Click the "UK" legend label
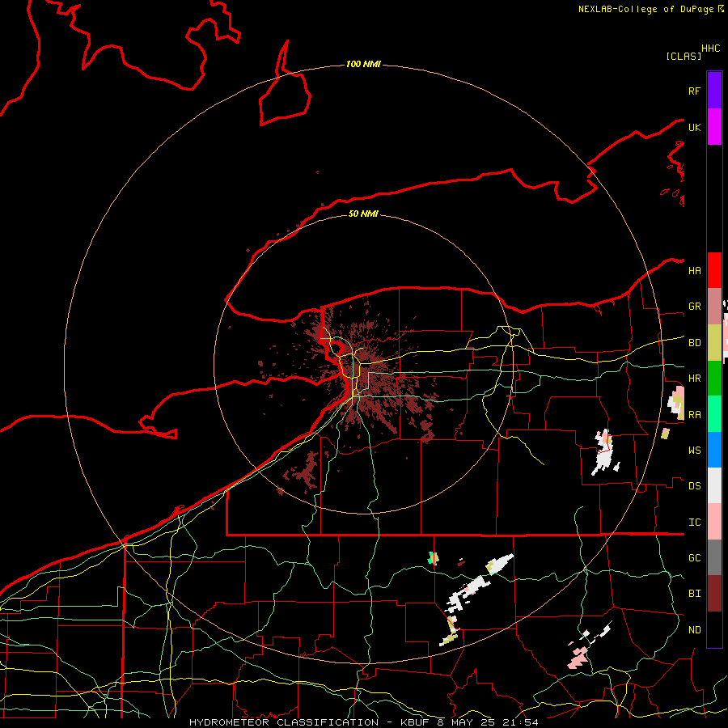Image resolution: width=728 pixels, height=728 pixels. coord(694,127)
